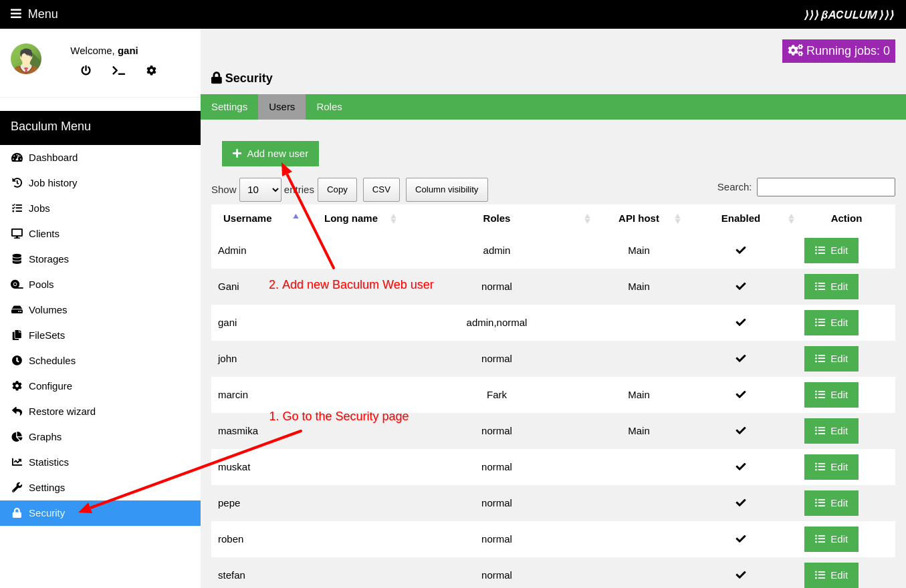
Task: Open the hamburger Menu icon
Action: tap(16, 13)
